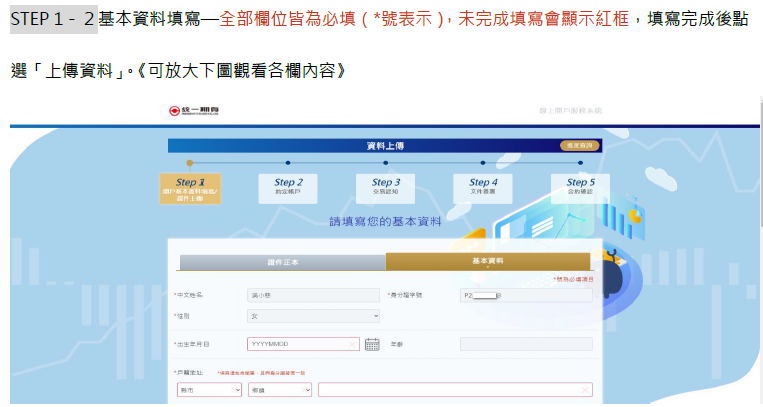Screen dimensions: 763x407
Task: Expand the 性別 gender dropdown
Action: pyautogui.click(x=313, y=316)
